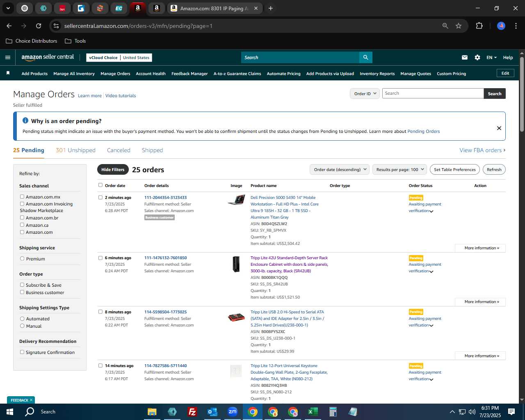Image resolution: width=525 pixels, height=420 pixels.
Task: Open Windows Start menu
Action: click(x=10, y=412)
